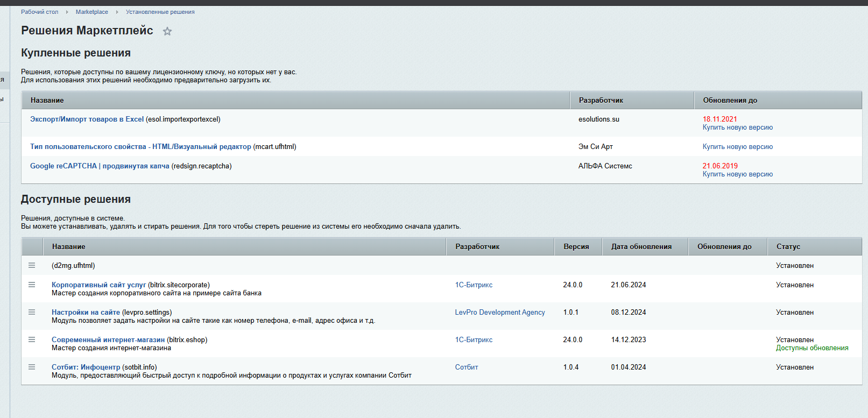The width and height of the screenshot is (868, 418).
Task: Open Экспорт/Импорт товаров в Excel link
Action: 87,119
